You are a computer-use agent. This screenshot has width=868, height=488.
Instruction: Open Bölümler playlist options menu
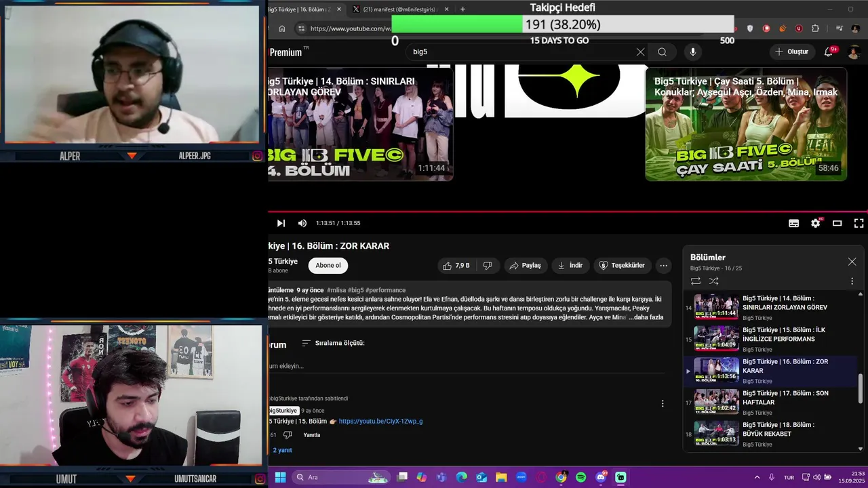click(852, 281)
